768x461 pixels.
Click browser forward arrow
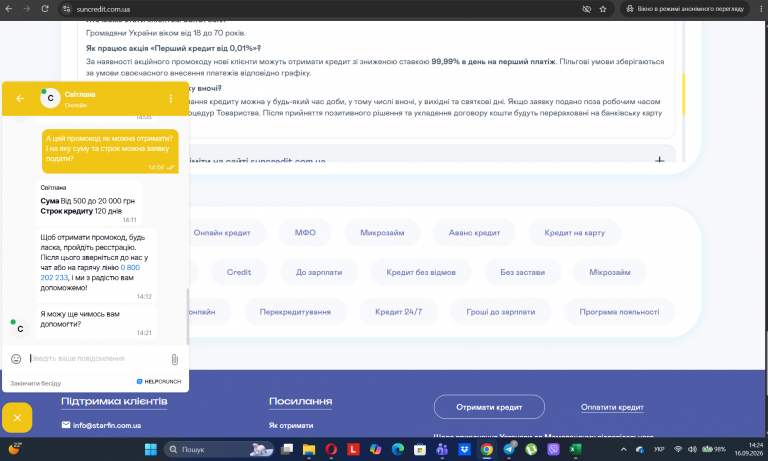pyautogui.click(x=26, y=9)
